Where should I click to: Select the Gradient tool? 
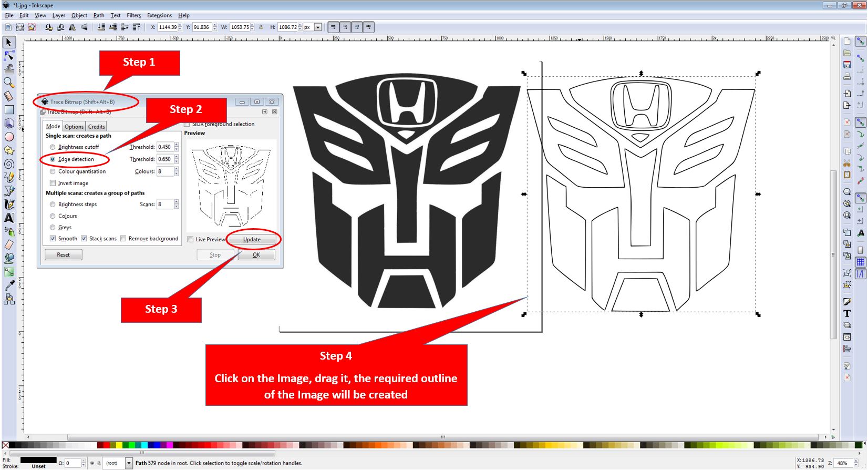(x=9, y=272)
